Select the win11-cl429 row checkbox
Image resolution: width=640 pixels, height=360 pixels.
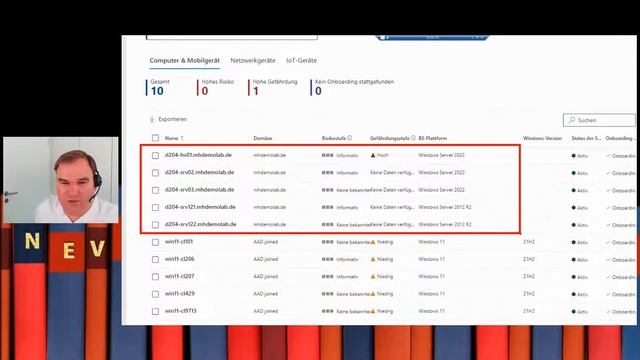pyautogui.click(x=156, y=294)
